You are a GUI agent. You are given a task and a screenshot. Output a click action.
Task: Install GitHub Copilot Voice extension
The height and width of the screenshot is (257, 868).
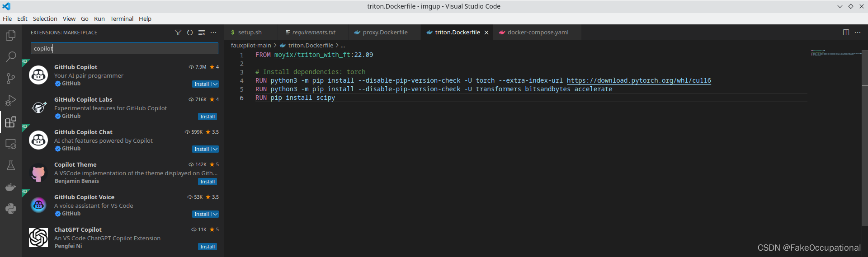tap(202, 214)
